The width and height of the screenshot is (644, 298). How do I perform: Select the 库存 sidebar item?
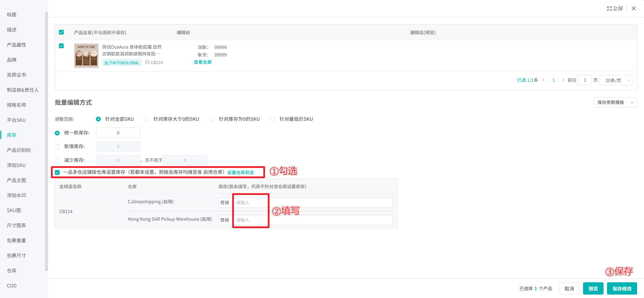point(12,135)
